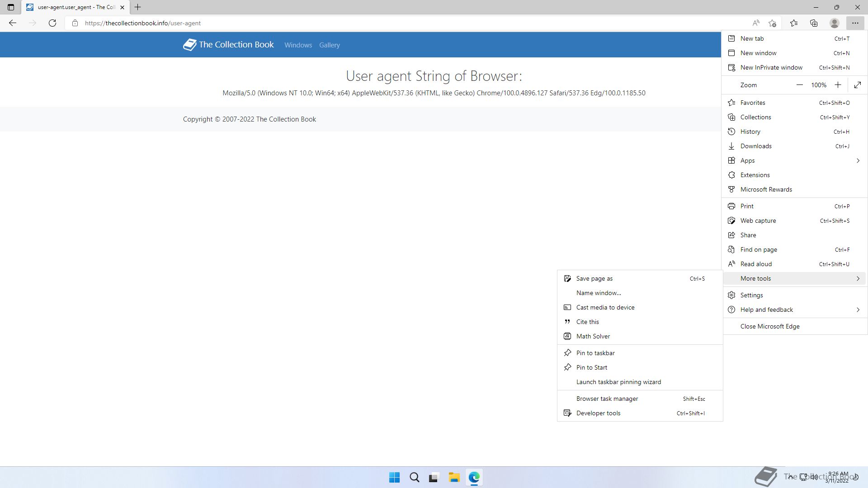Select Pin to Start

pyautogui.click(x=640, y=367)
